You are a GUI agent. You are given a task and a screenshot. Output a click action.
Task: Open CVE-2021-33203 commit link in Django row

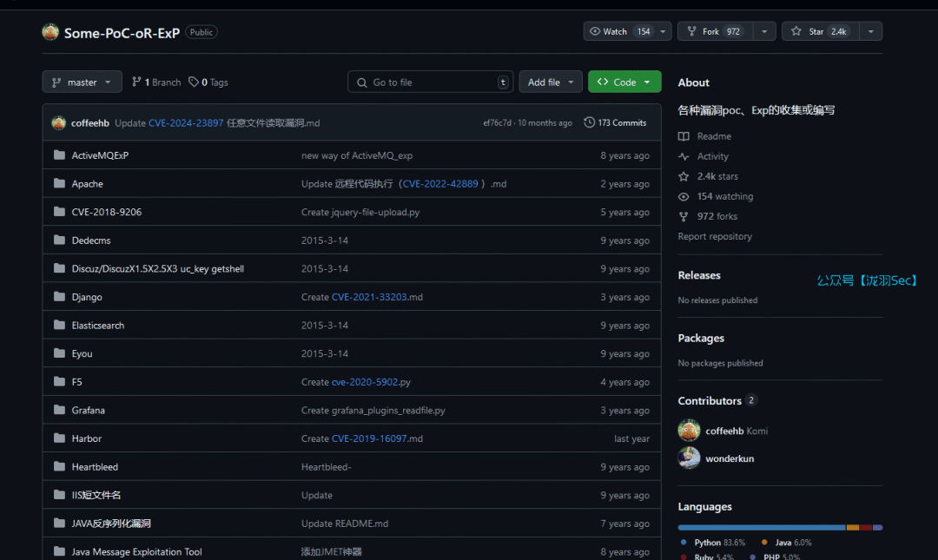(x=369, y=297)
